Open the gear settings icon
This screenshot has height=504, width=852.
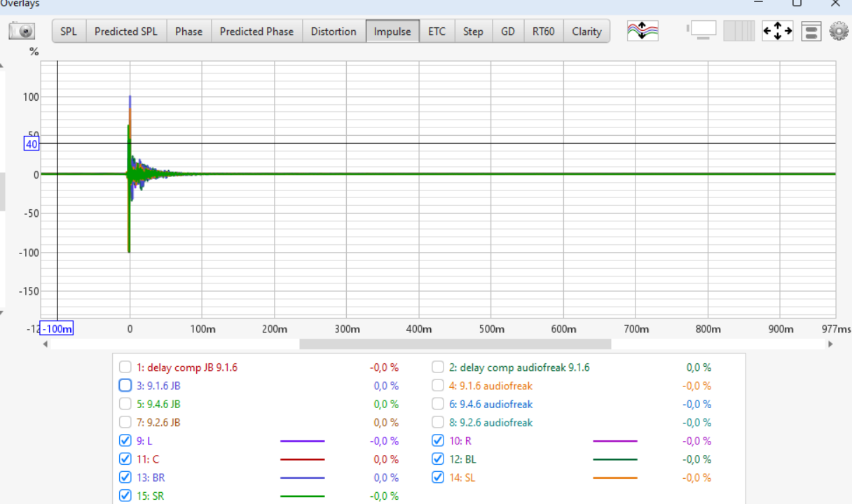coord(838,31)
